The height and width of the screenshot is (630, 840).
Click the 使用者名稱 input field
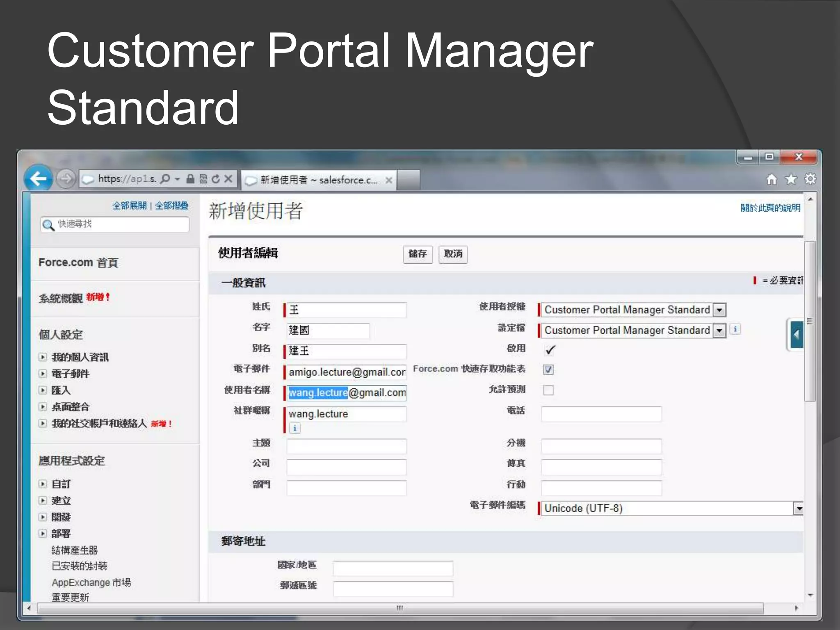[x=347, y=393]
